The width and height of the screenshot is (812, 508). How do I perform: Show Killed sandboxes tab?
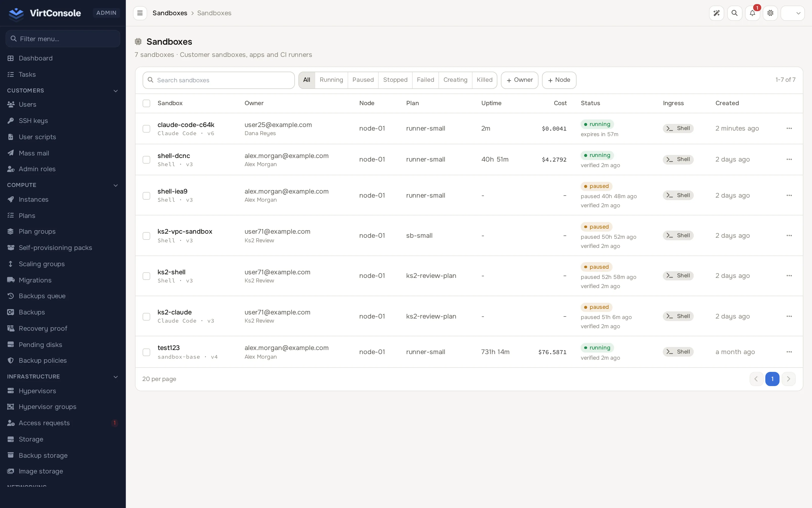click(x=484, y=80)
